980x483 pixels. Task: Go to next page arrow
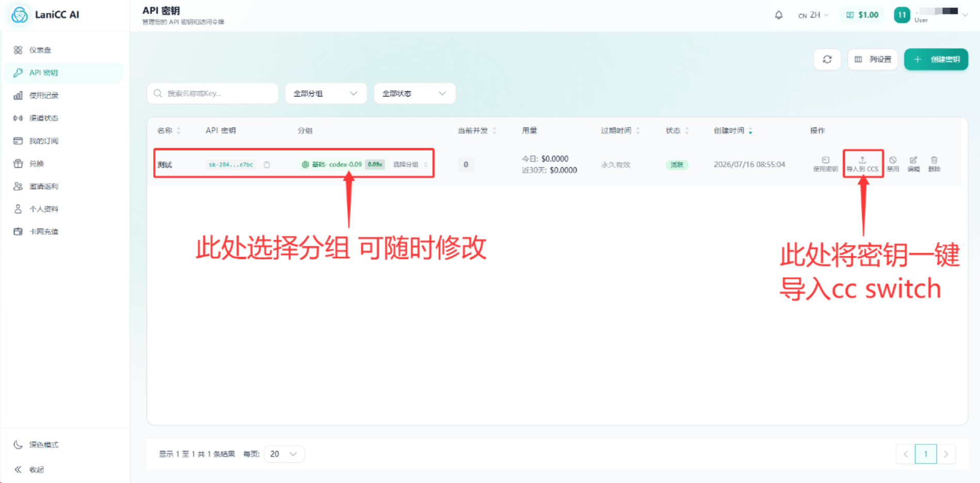(x=946, y=454)
